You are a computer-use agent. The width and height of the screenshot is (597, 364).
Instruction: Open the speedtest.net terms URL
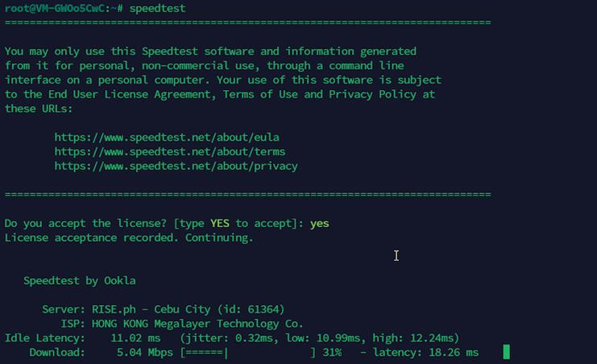170,151
